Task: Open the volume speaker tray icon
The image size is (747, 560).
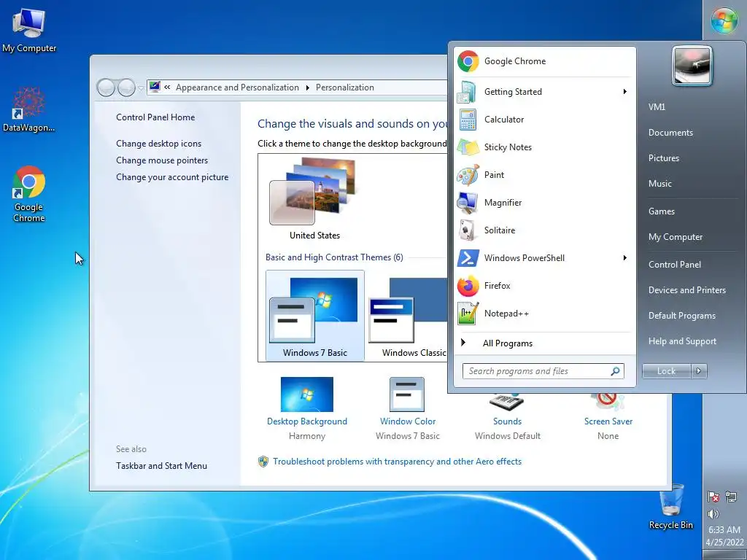Action: pos(713,514)
